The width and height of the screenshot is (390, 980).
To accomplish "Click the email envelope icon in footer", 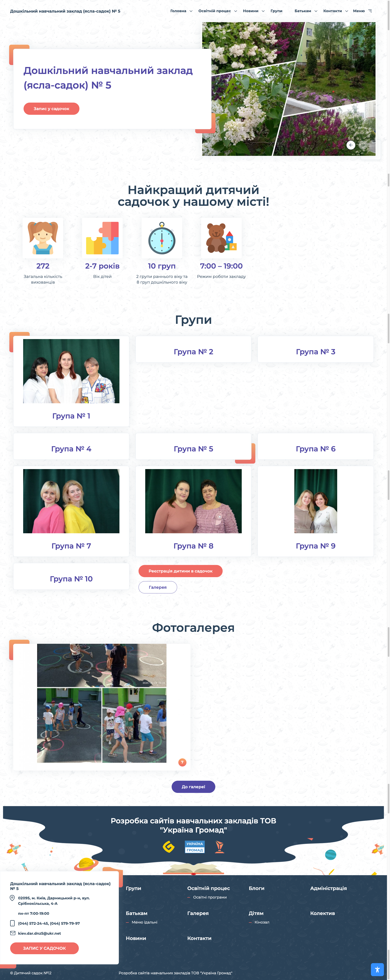I will click(x=13, y=933).
